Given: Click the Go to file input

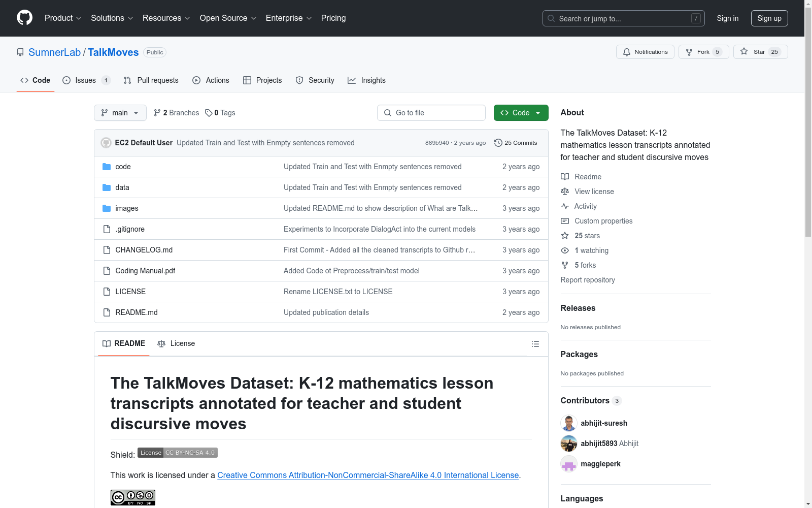Looking at the screenshot, I should tap(431, 113).
